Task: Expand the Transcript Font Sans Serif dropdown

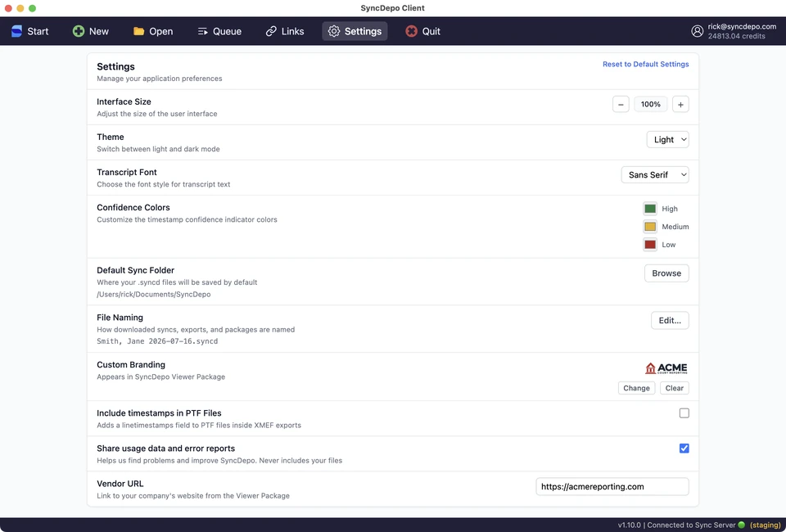Action: click(655, 175)
